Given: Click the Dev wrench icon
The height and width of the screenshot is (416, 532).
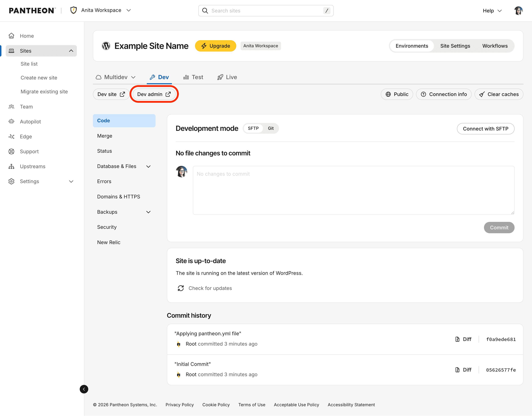Looking at the screenshot, I should (152, 77).
